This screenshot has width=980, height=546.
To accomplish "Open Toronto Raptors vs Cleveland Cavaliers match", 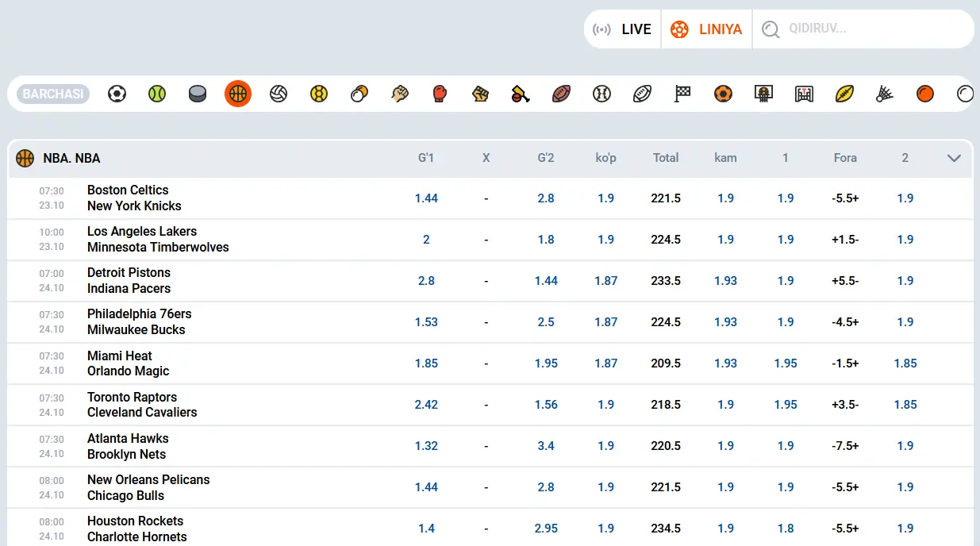I will click(142, 404).
